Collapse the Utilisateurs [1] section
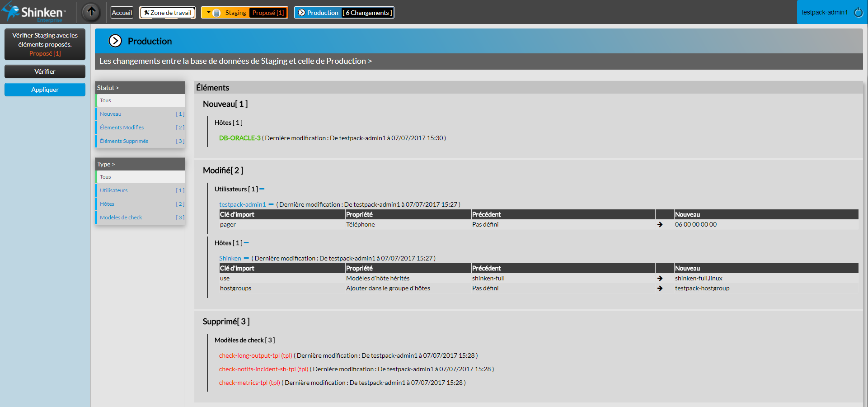868x407 pixels. [262, 189]
